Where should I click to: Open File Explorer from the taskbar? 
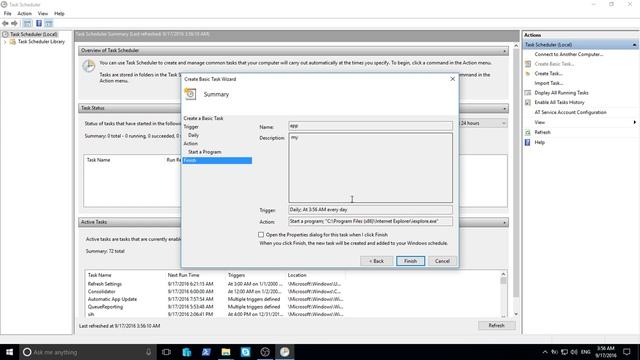(226, 352)
